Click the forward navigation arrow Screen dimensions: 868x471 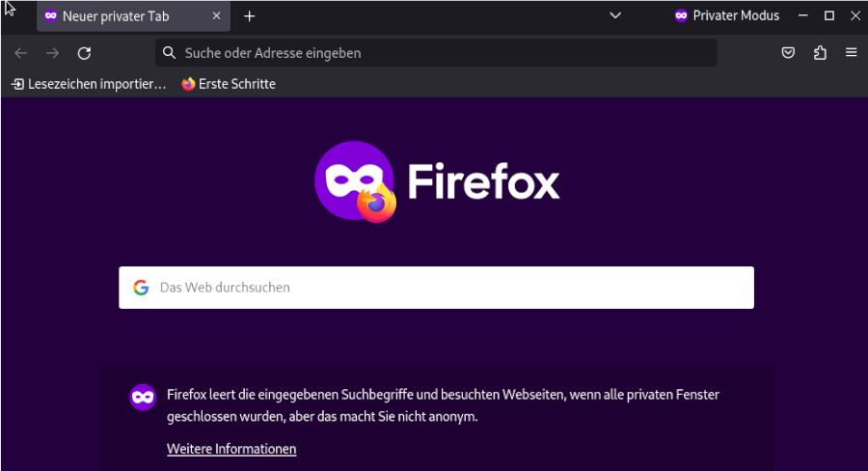point(52,53)
